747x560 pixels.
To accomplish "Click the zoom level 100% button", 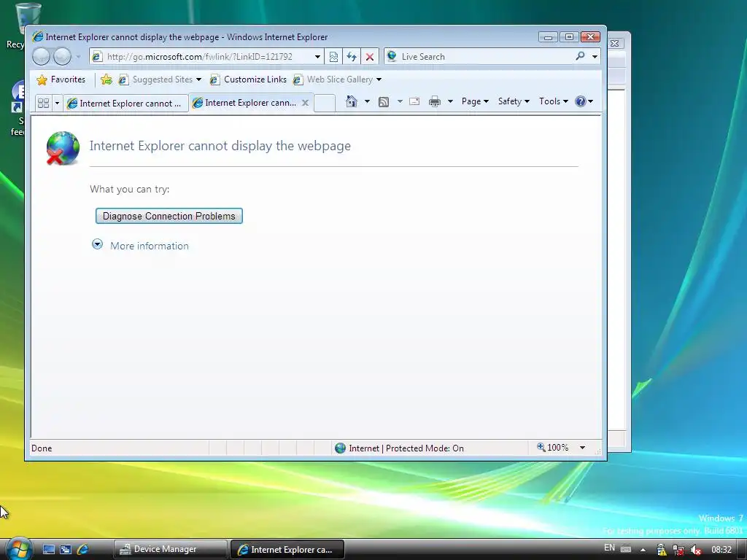I will 553,448.
